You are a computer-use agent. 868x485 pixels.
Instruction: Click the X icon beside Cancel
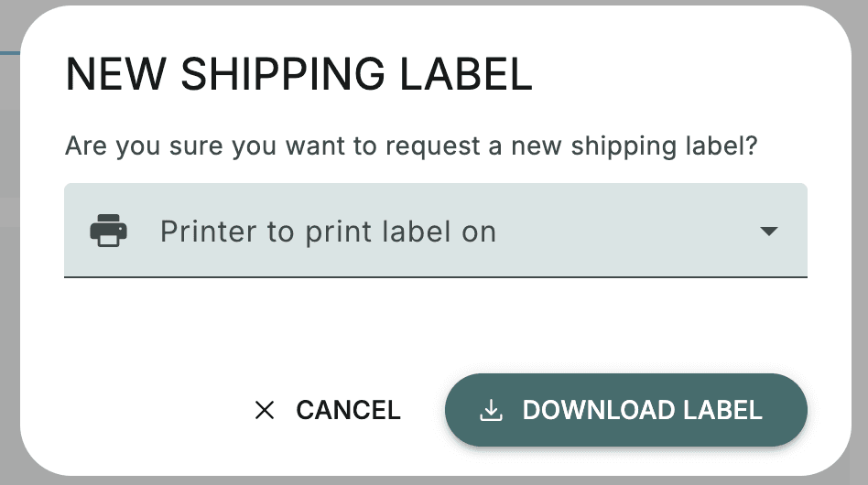[x=265, y=410]
